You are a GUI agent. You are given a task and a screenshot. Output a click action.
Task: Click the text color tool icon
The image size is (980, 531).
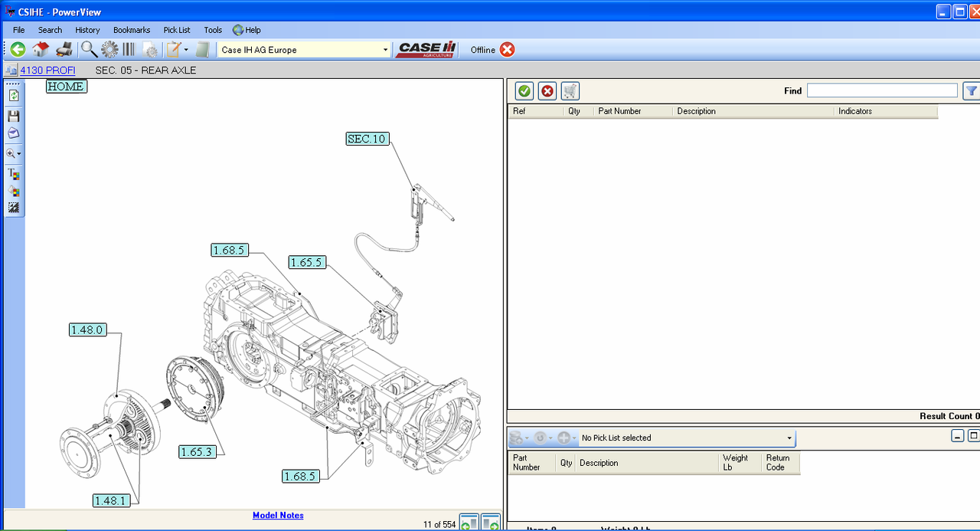14,175
